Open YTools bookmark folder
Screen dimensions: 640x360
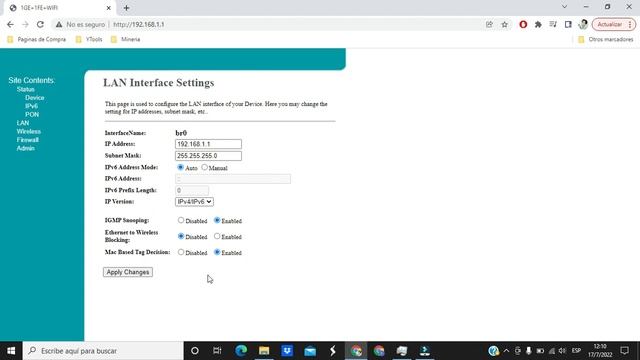click(89, 40)
